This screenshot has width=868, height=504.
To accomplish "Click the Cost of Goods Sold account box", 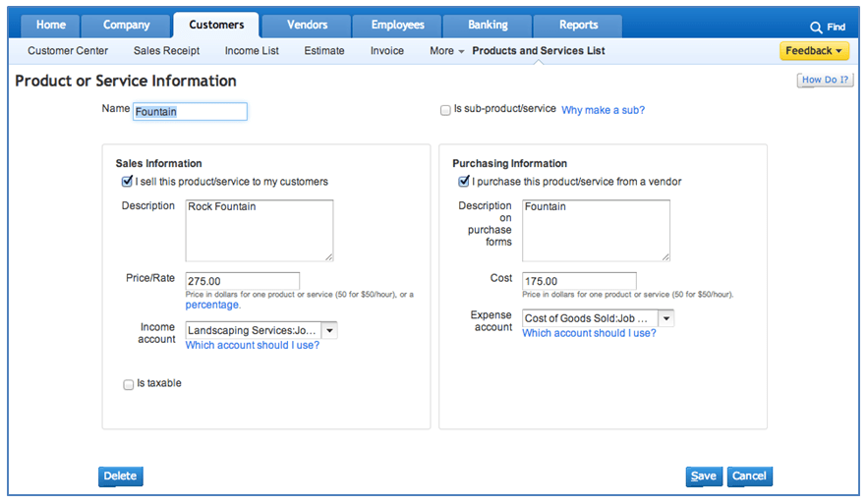I will coord(590,318).
